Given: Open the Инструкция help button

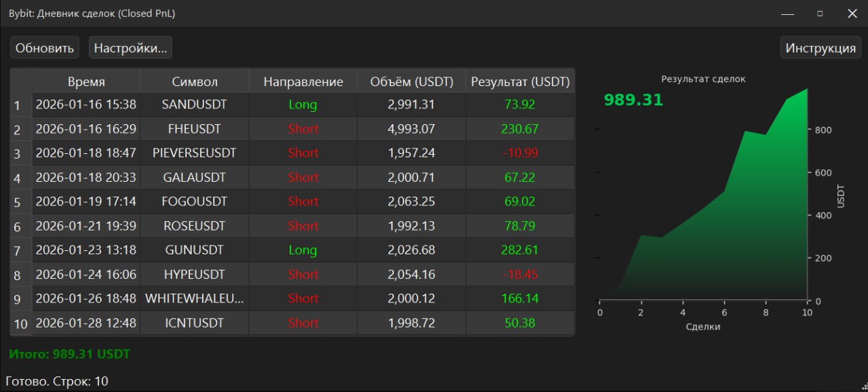Looking at the screenshot, I should tap(820, 48).
